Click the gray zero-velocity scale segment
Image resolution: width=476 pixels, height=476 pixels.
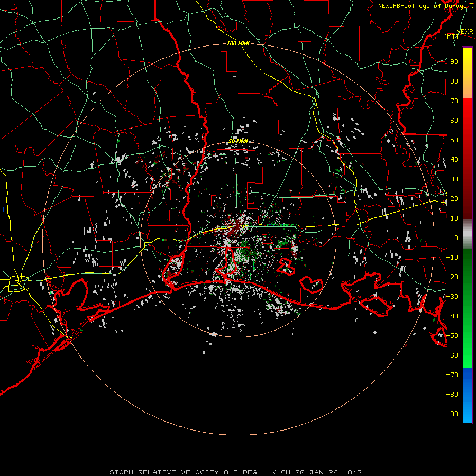coord(467,234)
